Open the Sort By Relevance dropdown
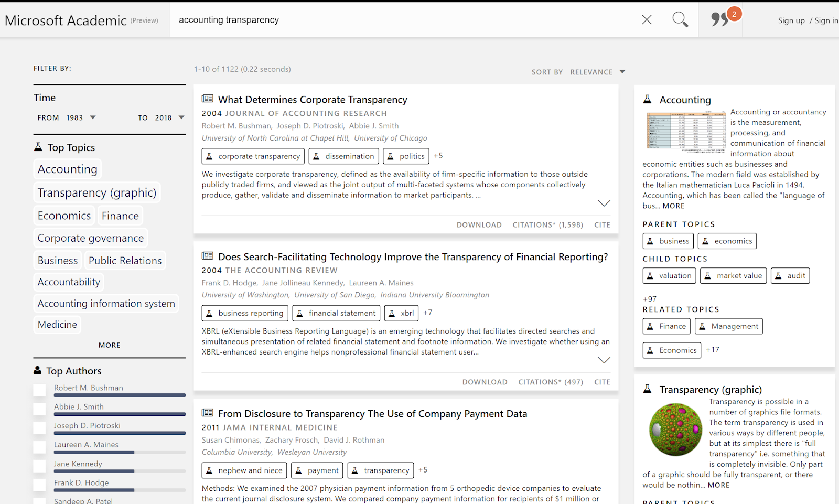The width and height of the screenshot is (839, 504). click(598, 72)
